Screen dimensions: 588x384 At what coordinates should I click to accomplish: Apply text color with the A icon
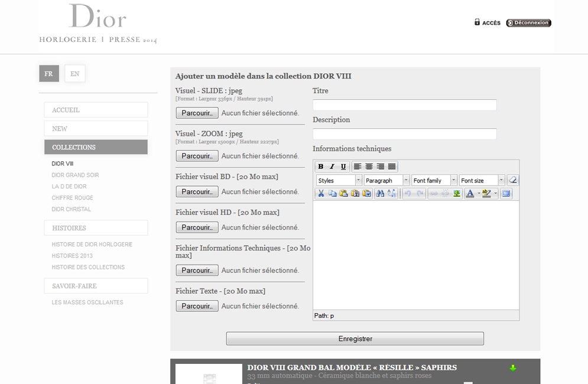[x=470, y=194]
